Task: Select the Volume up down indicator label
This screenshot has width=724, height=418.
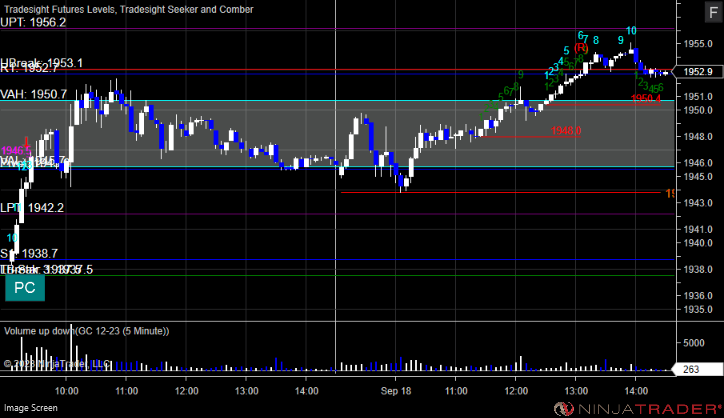Action: pos(86,331)
